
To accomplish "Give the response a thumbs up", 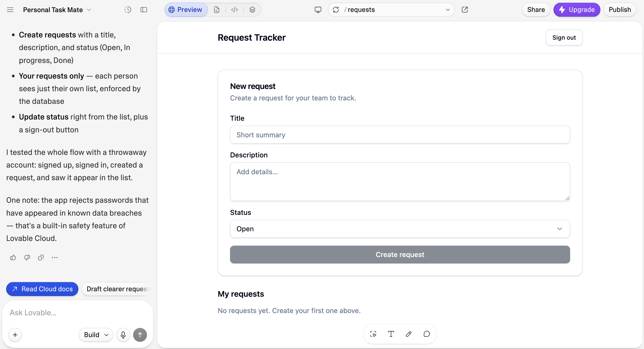I will click(x=13, y=258).
